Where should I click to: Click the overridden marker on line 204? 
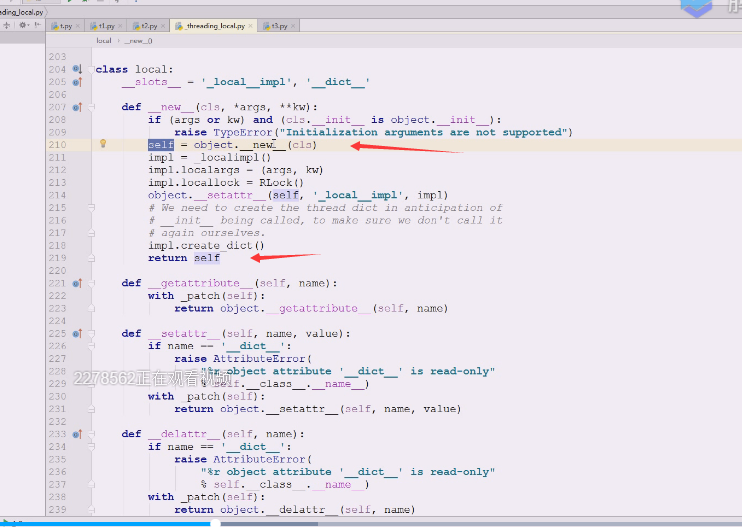click(x=77, y=69)
